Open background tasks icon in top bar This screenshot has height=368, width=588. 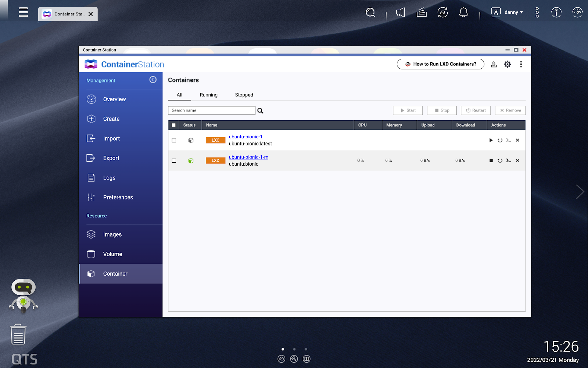(422, 13)
